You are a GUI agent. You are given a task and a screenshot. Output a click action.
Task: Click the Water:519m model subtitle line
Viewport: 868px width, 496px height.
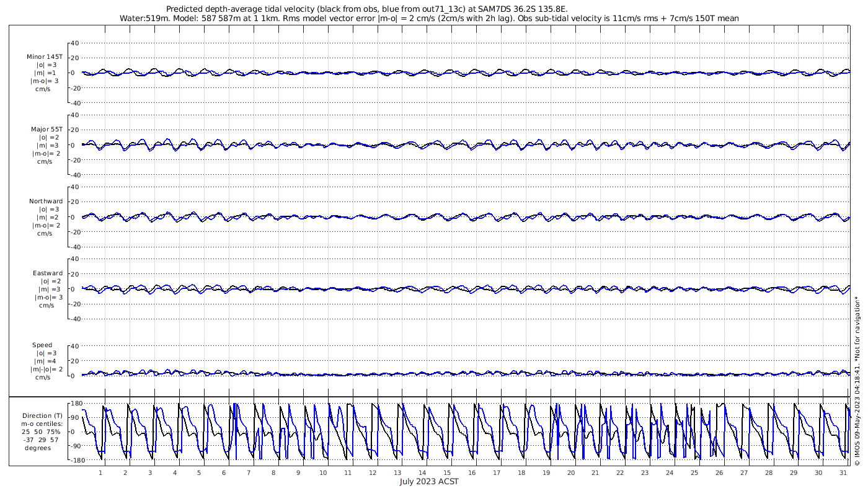429,19
